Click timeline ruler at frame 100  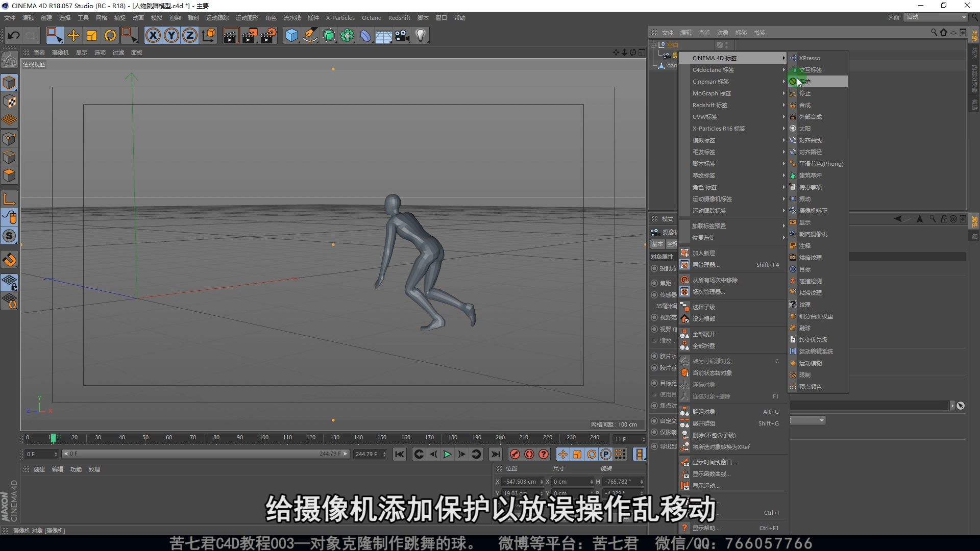click(x=263, y=438)
